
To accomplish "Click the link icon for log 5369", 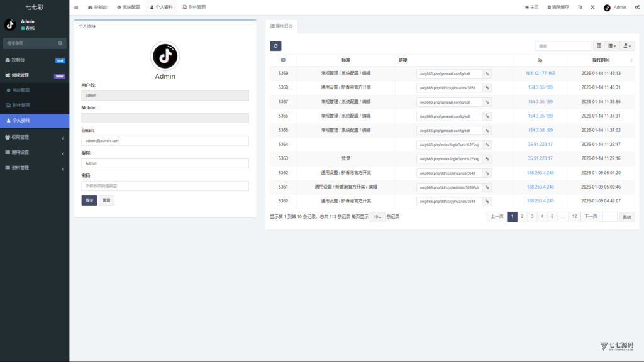I will click(x=487, y=74).
